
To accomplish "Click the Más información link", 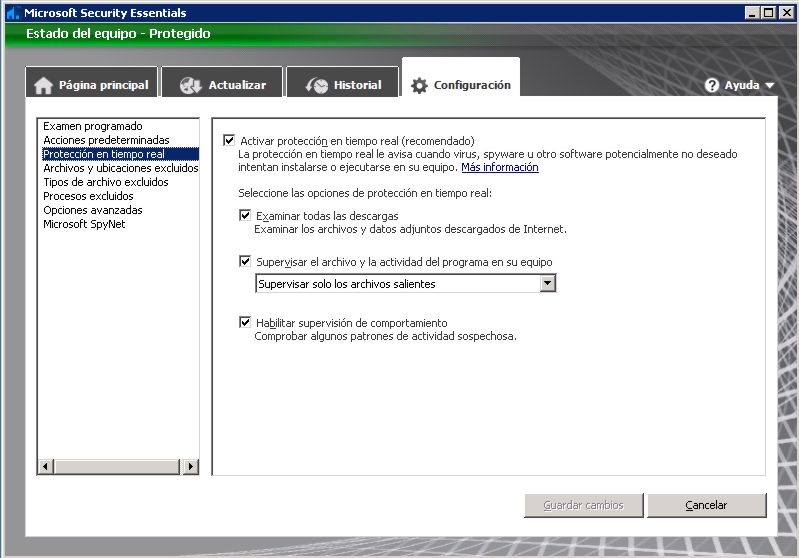I will coord(500,167).
